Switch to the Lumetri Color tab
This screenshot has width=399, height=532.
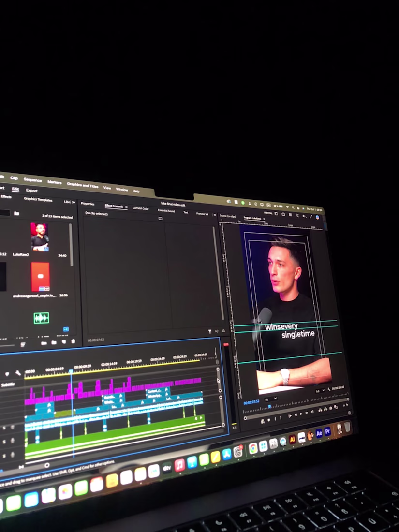[140, 208]
